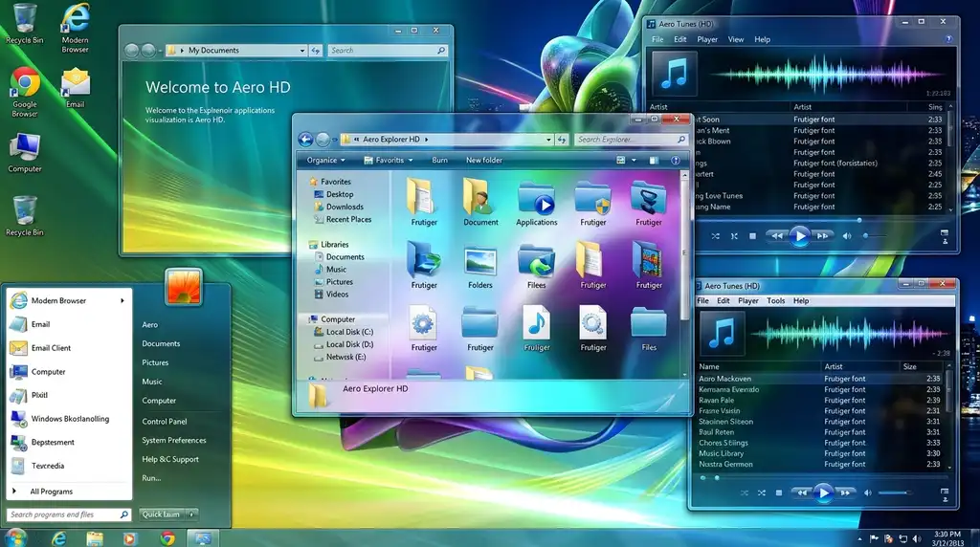This screenshot has height=547, width=980.
Task: Open Control Panel from Start menu
Action: [x=165, y=422]
